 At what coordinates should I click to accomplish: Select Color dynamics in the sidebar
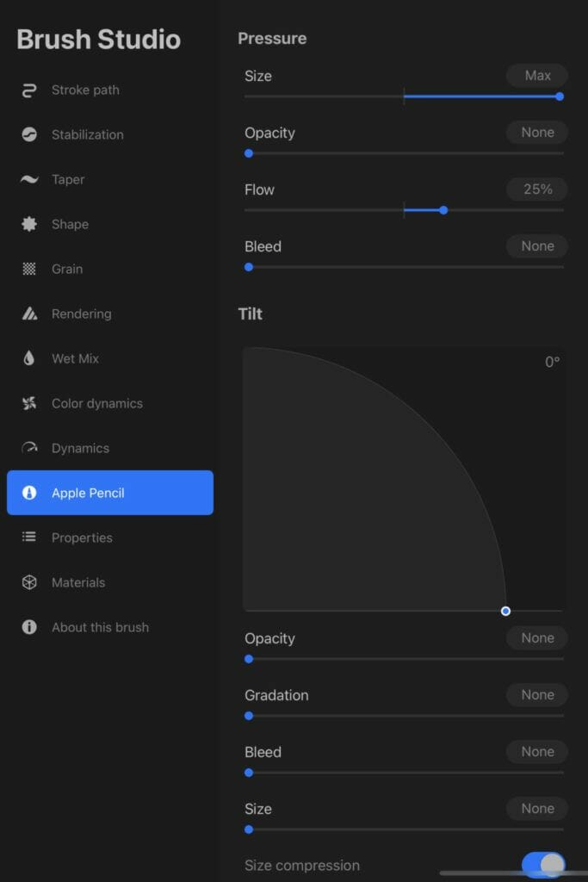(x=110, y=403)
